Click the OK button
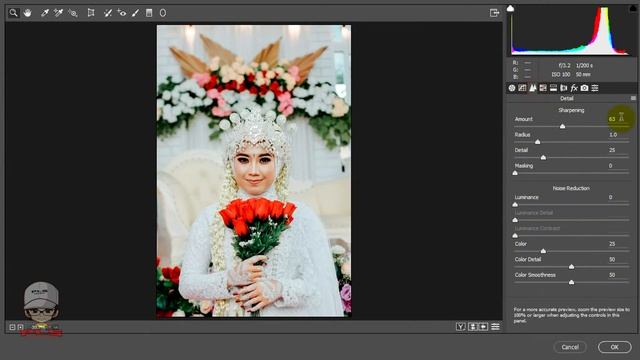The image size is (640, 360). [615, 347]
